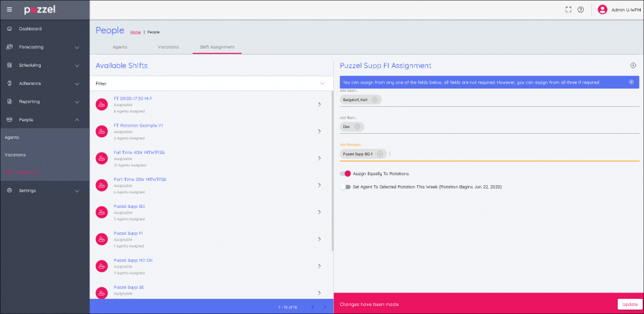Image resolution: width=644 pixels, height=314 pixels.
Task: Expand the Settings sidebar section
Action: tap(77, 190)
